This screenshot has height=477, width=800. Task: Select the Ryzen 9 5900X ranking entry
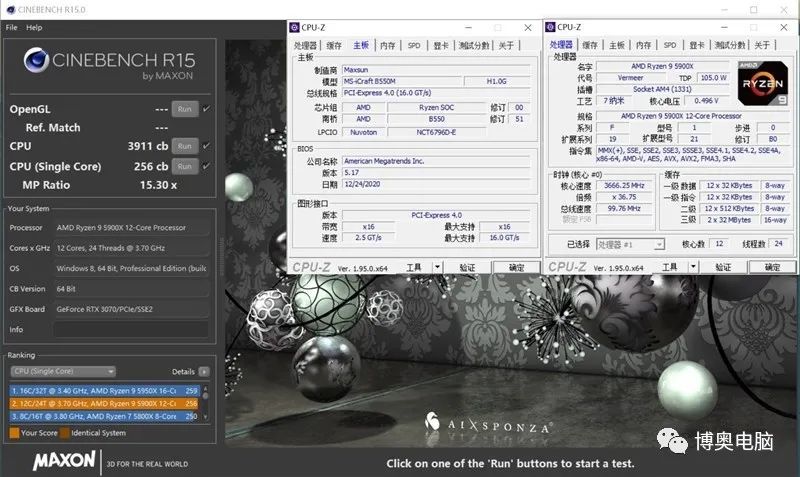point(105,404)
